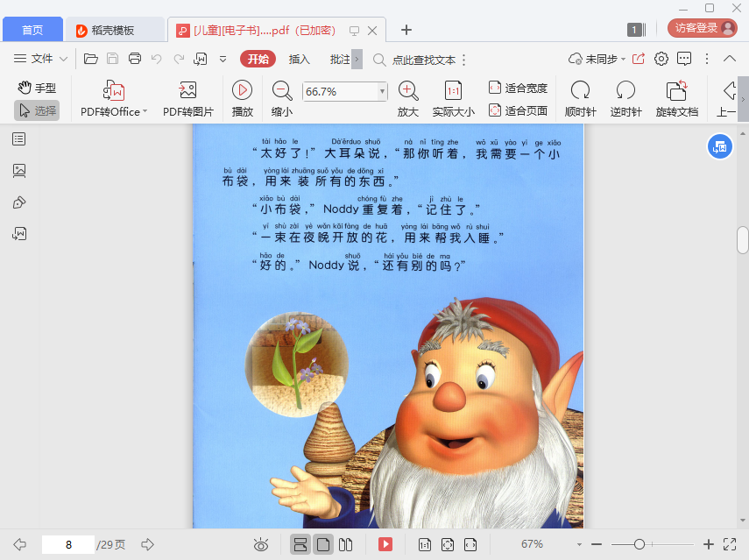749x560 pixels.
Task: Expand quick access toolbar dropdown
Action: tap(223, 60)
